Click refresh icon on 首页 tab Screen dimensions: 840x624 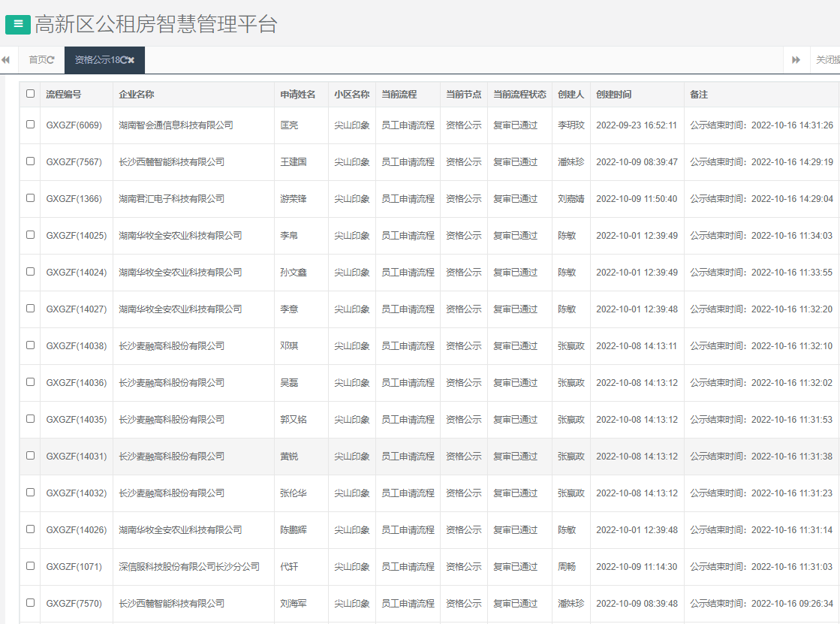(x=51, y=60)
